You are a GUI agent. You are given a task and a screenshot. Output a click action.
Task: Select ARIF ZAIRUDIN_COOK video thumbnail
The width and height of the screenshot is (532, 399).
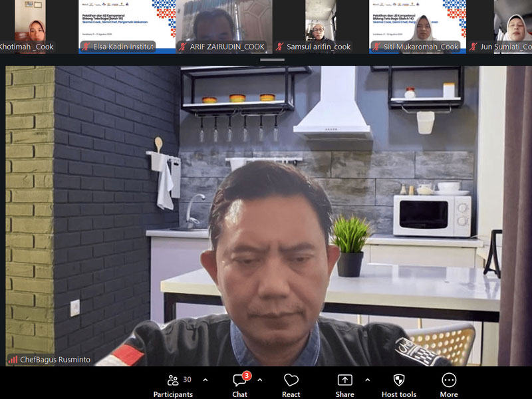click(x=224, y=27)
